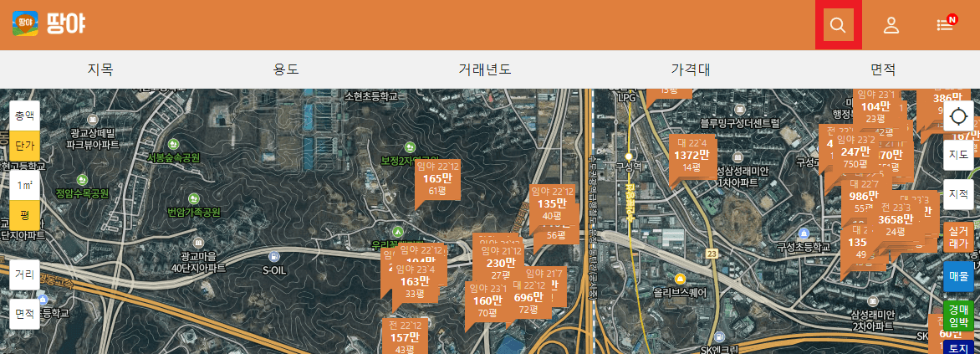980x354 pixels.
Task: Open the 임야 23'1 160만 70평 marker
Action: pos(487,300)
